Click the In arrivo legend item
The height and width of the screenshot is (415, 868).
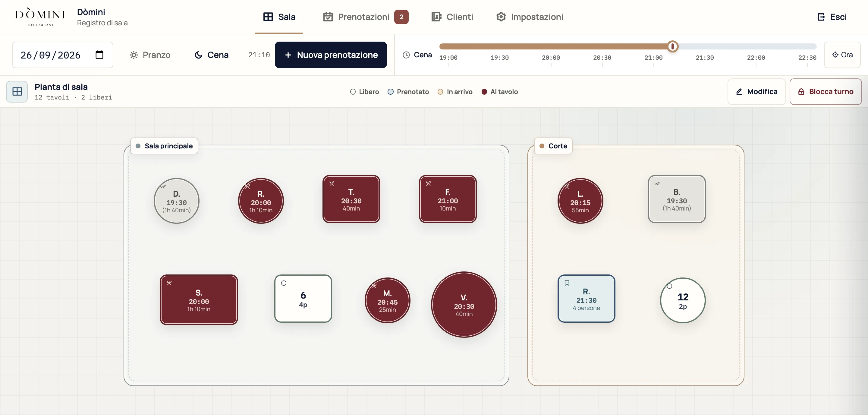(455, 92)
